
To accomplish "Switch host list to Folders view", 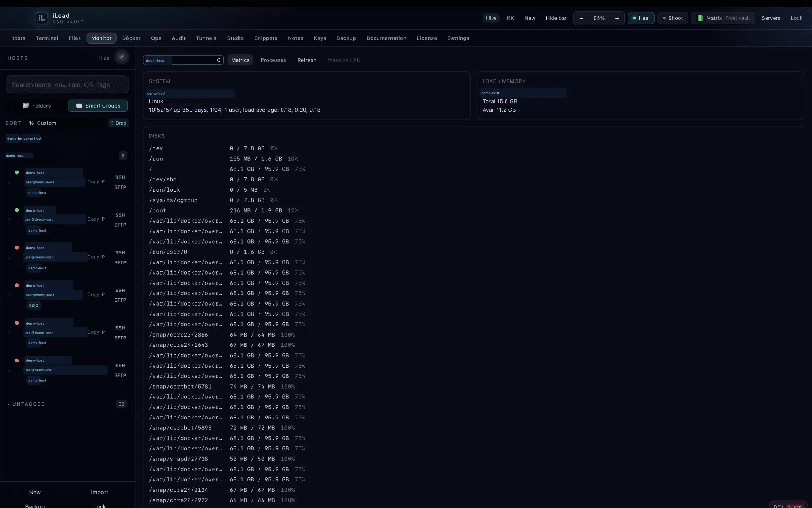I will tap(36, 106).
